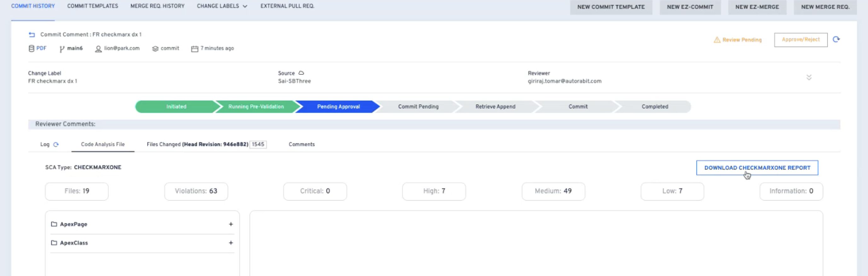Image resolution: width=868 pixels, height=276 pixels.
Task: Click the cloud icon beside Source
Action: point(301,73)
